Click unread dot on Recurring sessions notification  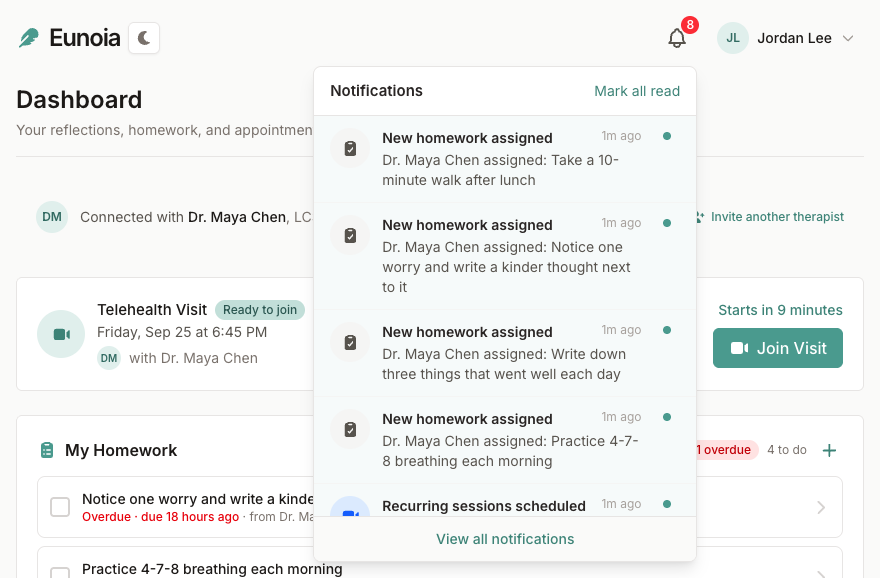(667, 504)
